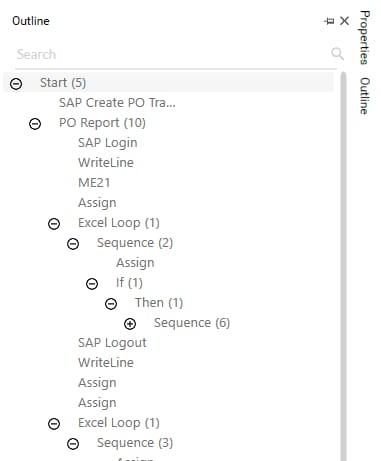Collapse the Sequence (2) node
Viewport: 381px width, 461px height.
coord(73,244)
